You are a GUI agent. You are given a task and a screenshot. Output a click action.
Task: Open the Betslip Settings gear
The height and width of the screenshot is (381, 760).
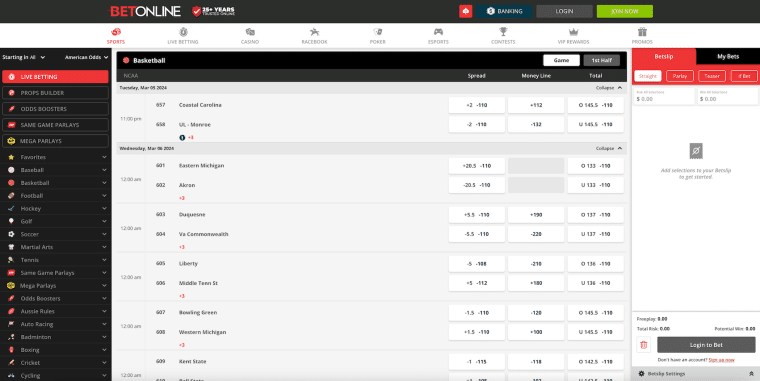point(642,374)
